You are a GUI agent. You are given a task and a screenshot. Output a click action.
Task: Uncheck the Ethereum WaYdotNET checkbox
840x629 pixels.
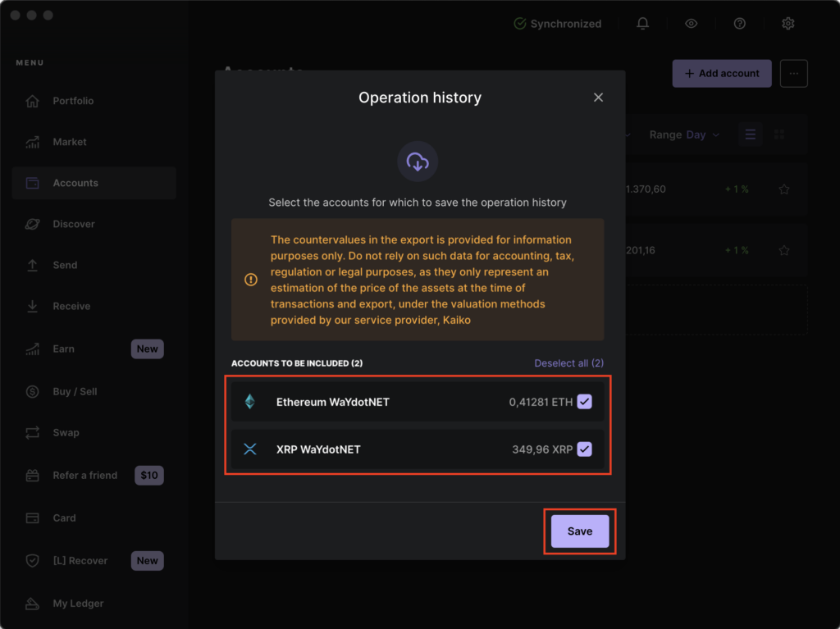pyautogui.click(x=584, y=402)
